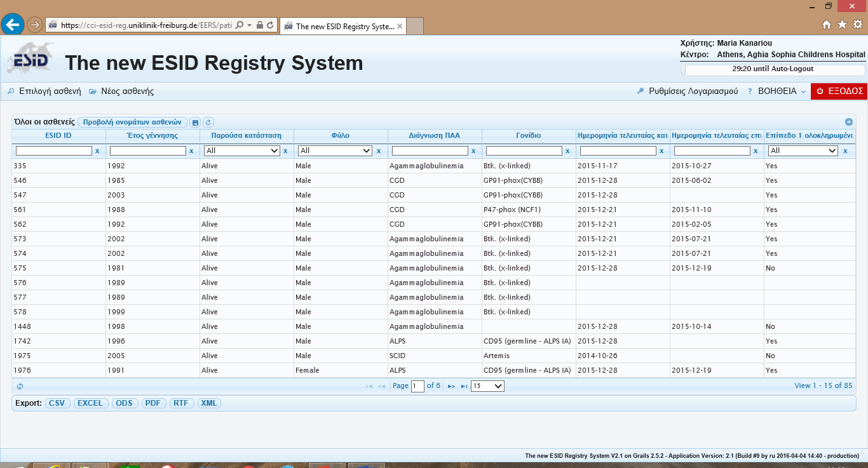Open Επίπεδο 1 ολοκληρωμένο filter dropdown
Screen dimensions: 868x468
click(803, 150)
